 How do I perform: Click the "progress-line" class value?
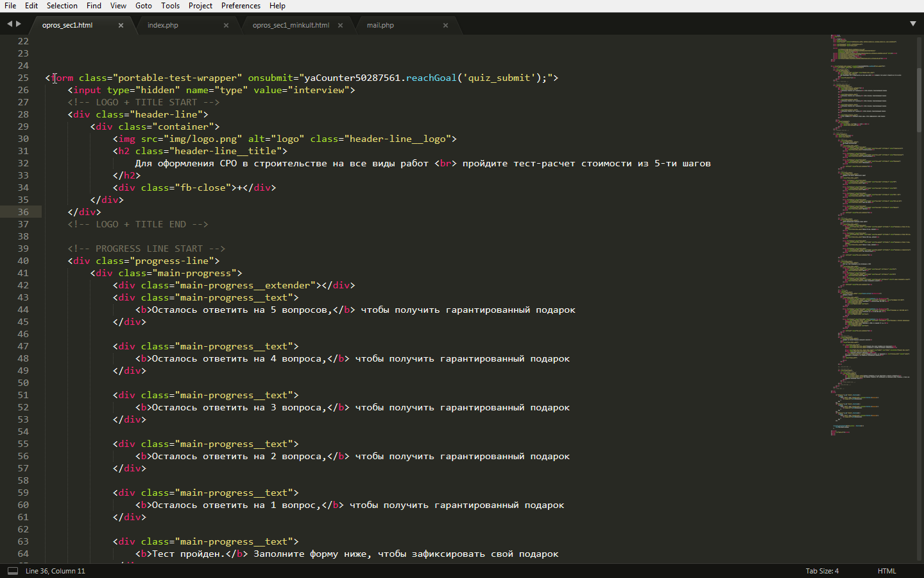coord(172,261)
